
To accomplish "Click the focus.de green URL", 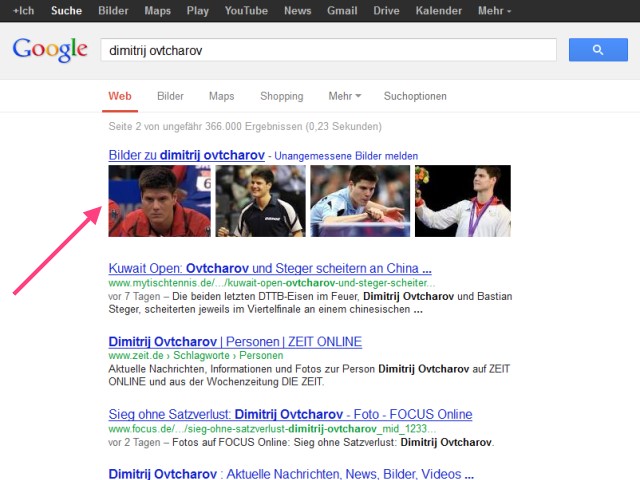I will tap(272, 429).
